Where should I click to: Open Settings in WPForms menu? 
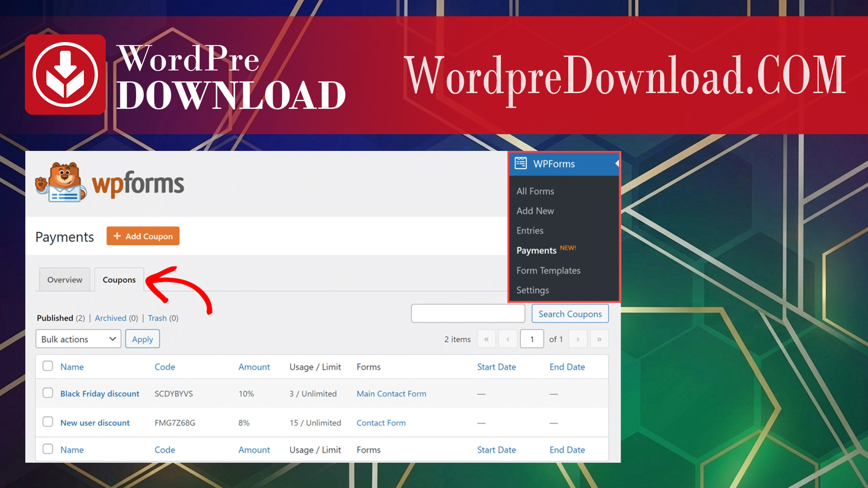tap(533, 291)
